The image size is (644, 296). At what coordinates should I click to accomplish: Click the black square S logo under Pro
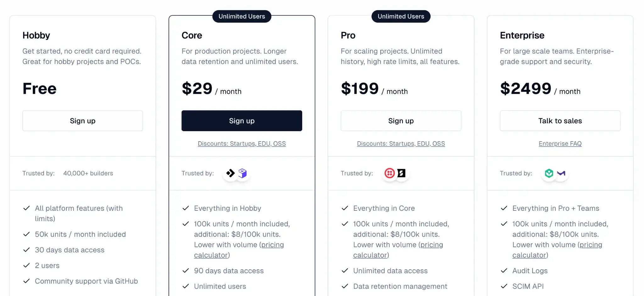(402, 173)
